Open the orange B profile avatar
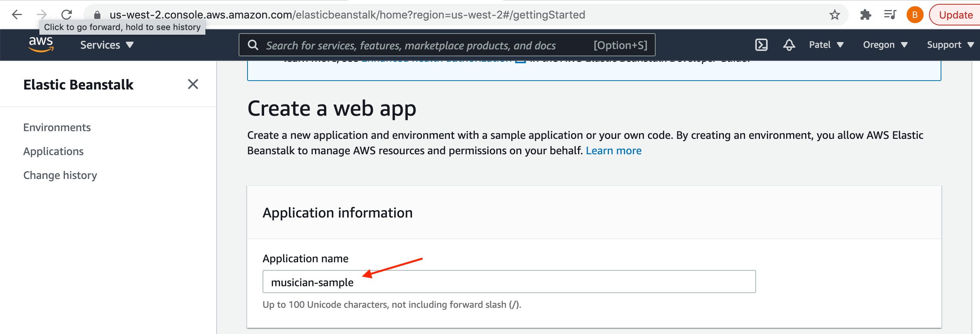The width and height of the screenshot is (980, 334). pyautogui.click(x=915, y=15)
